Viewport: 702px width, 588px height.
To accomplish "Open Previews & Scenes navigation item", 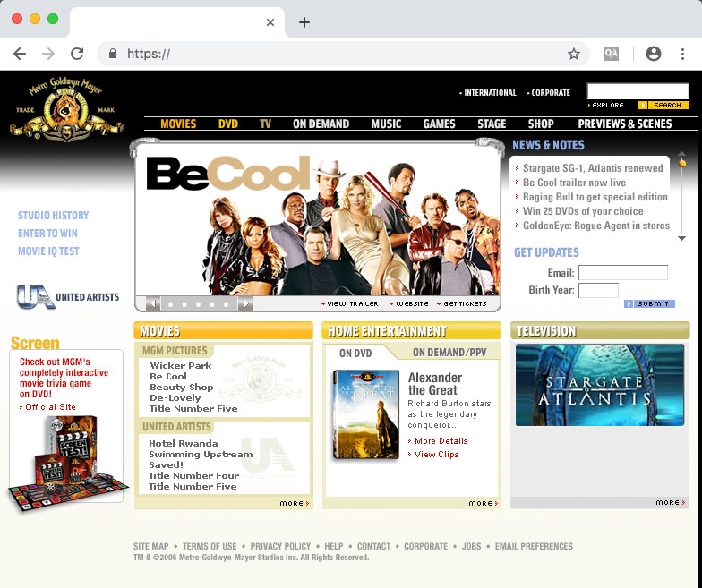I will point(625,124).
